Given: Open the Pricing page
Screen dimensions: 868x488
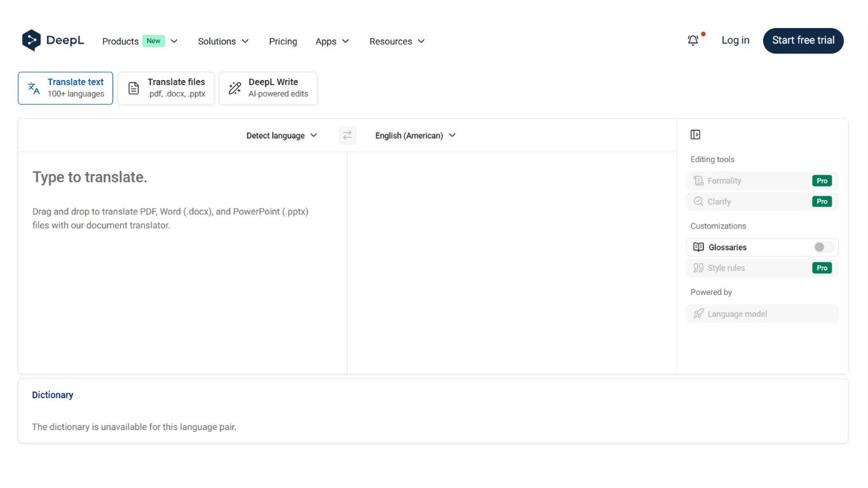Looking at the screenshot, I should 283,41.
